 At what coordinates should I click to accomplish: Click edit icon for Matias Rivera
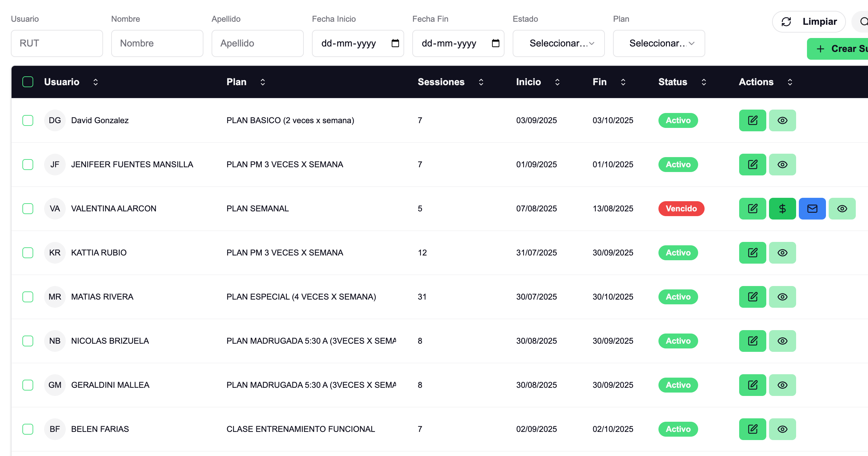tap(752, 297)
